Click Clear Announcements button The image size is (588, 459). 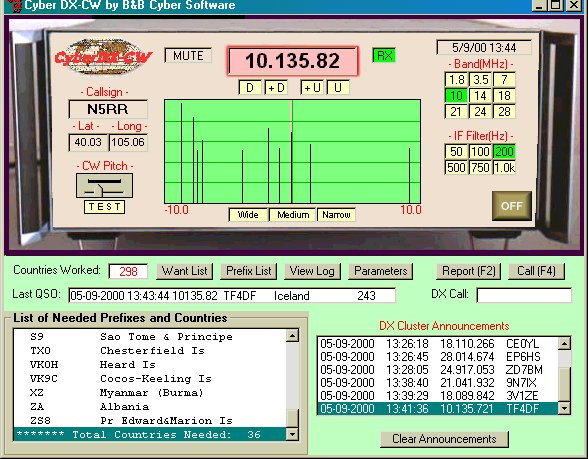coord(444,439)
